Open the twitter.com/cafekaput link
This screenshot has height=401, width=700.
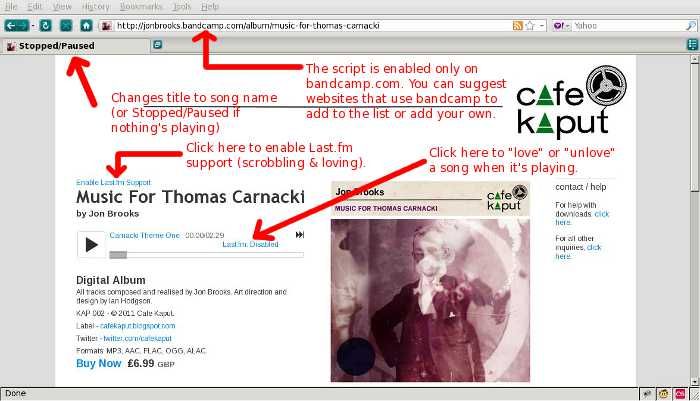click(x=138, y=338)
